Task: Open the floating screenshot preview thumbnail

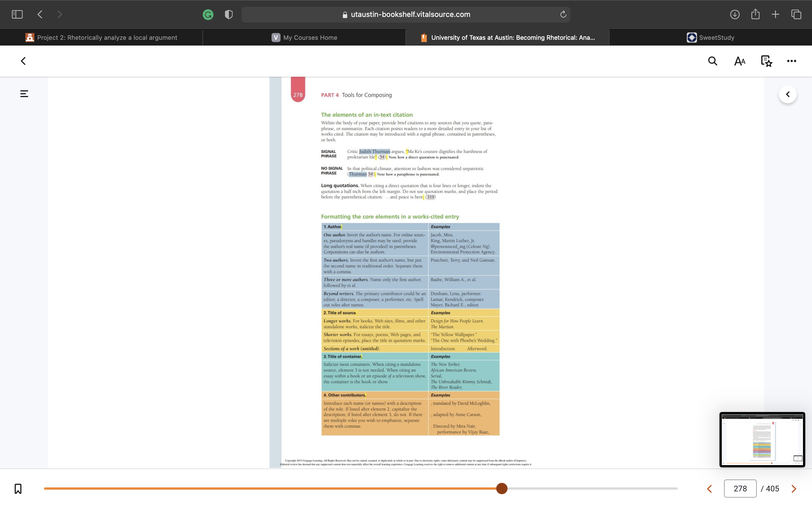Action: 762,439
